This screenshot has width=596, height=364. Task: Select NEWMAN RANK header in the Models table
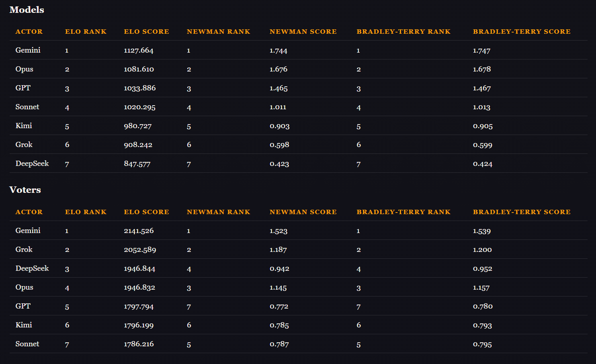point(218,31)
